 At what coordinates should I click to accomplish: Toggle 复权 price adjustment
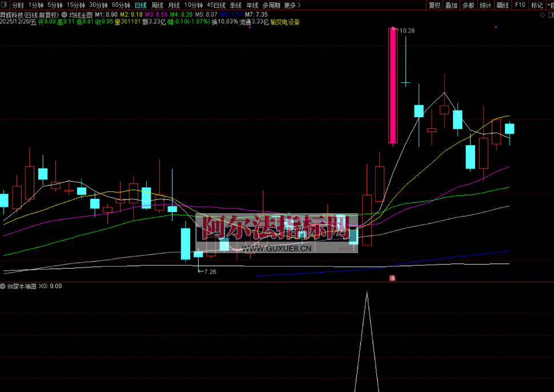coord(435,5)
